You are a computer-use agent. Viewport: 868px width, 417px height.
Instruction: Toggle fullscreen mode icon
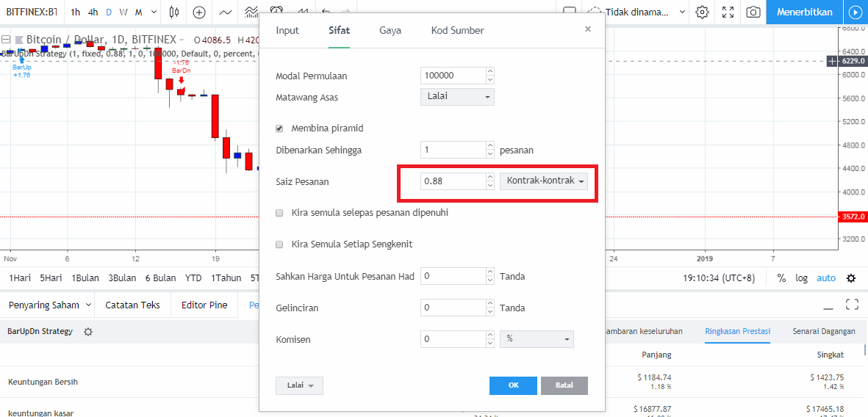point(728,12)
